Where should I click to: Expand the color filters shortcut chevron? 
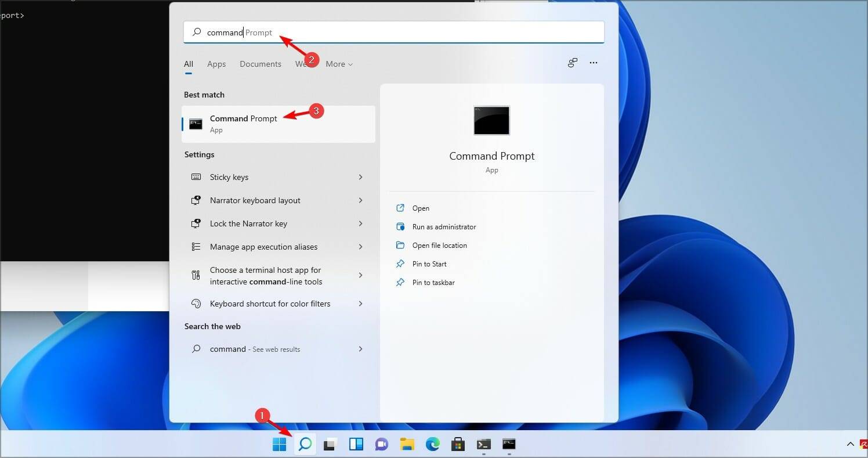click(360, 304)
